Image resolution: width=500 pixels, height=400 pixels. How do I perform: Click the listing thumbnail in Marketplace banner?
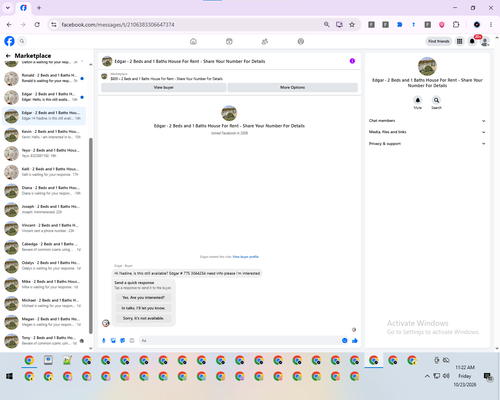pos(104,76)
